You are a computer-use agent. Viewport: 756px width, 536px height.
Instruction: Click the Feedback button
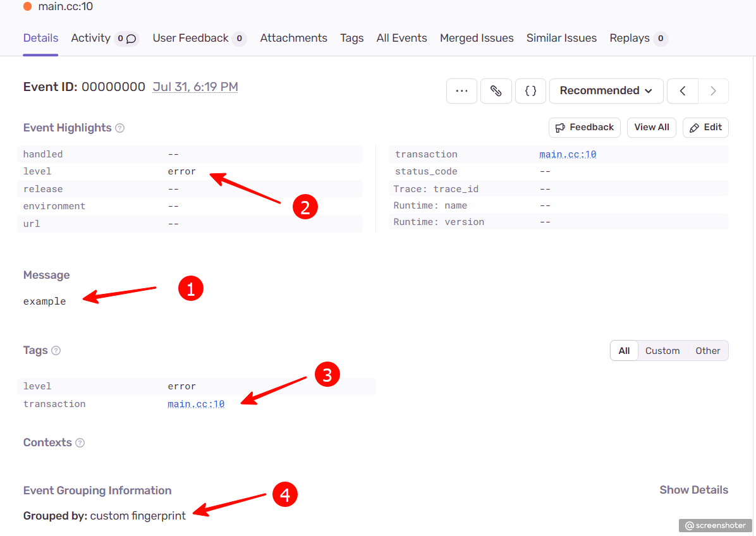click(584, 128)
